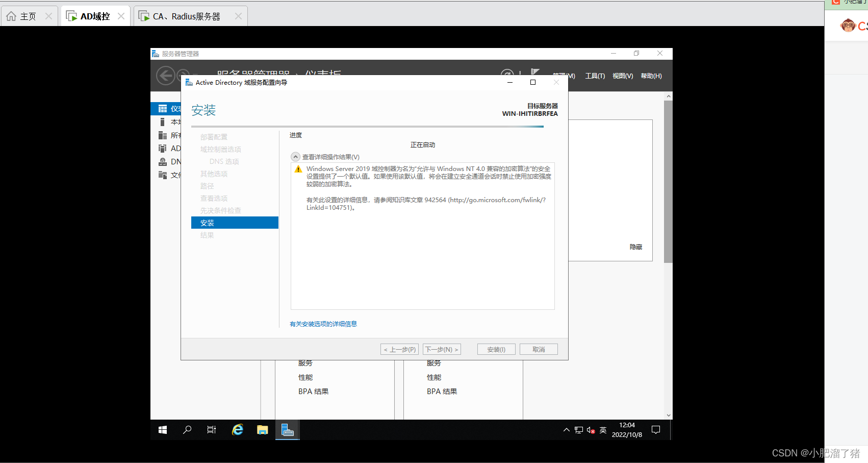This screenshot has height=463, width=868.
Task: Click left tile's 性能 entry
Action: coord(305,377)
